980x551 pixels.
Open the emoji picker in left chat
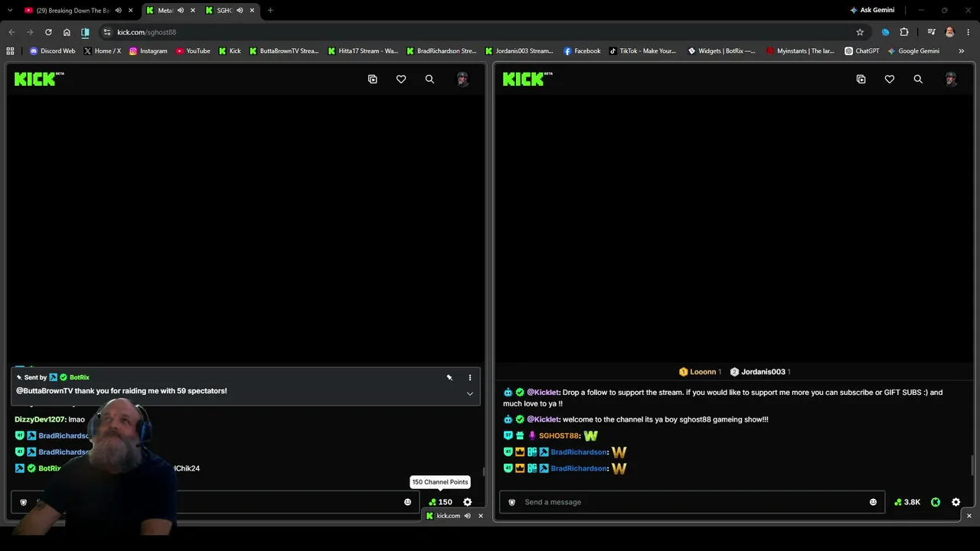tap(407, 502)
